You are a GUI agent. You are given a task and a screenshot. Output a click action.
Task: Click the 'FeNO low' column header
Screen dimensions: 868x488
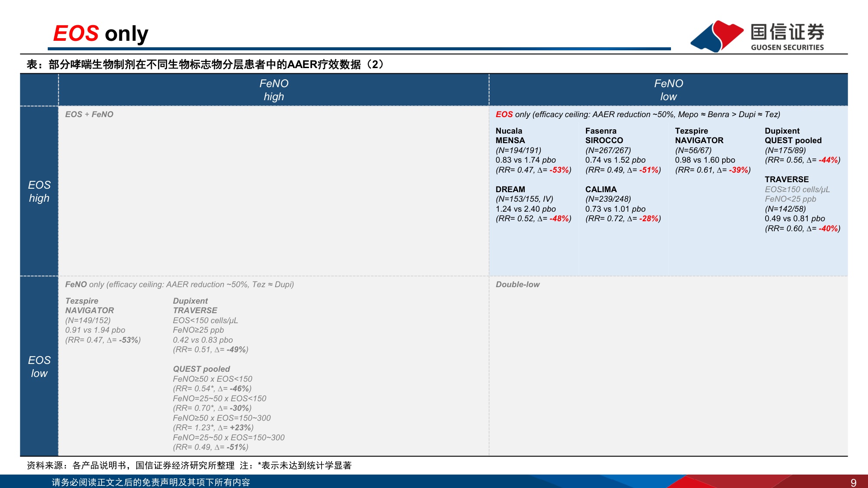click(668, 90)
